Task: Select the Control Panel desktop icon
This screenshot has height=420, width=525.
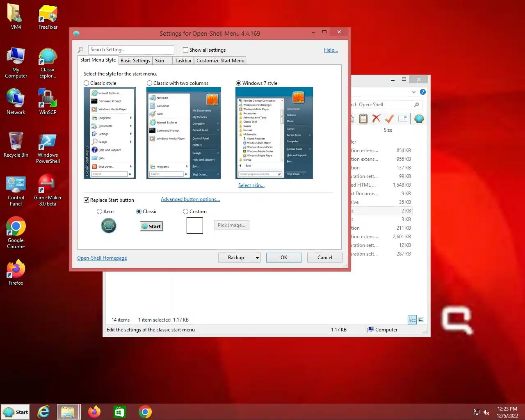Action: click(x=16, y=191)
